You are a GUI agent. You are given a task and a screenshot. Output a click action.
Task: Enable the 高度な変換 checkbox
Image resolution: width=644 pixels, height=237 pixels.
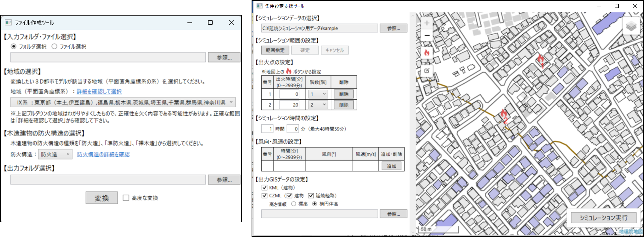[126, 198]
